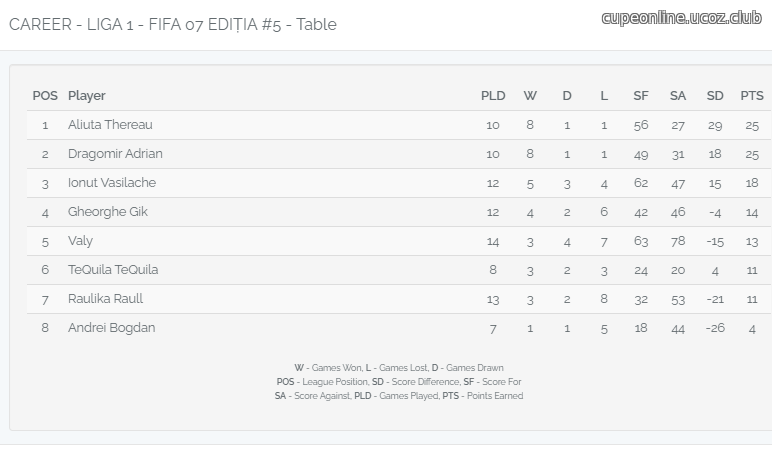Click the SA column header

[x=678, y=96]
